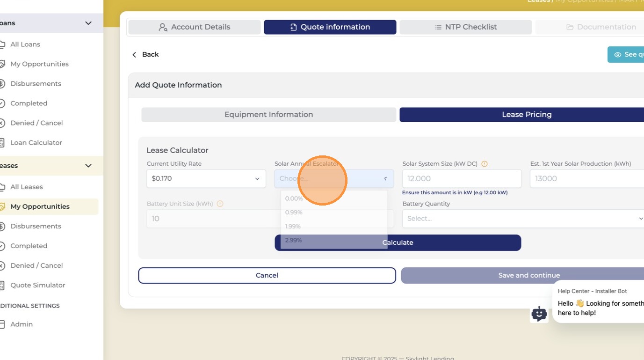Viewport: 644px width, 360px height.
Task: Click the back arrow chevron icon
Action: [x=134, y=55]
